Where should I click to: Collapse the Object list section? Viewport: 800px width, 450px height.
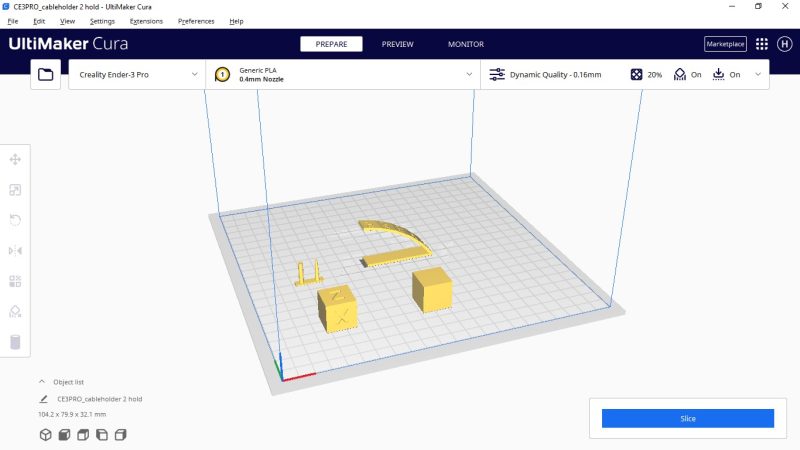(x=42, y=382)
